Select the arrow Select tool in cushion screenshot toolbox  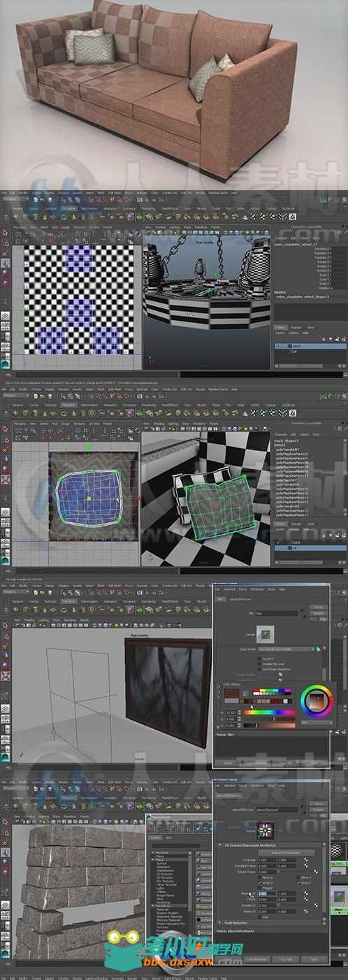point(6,430)
